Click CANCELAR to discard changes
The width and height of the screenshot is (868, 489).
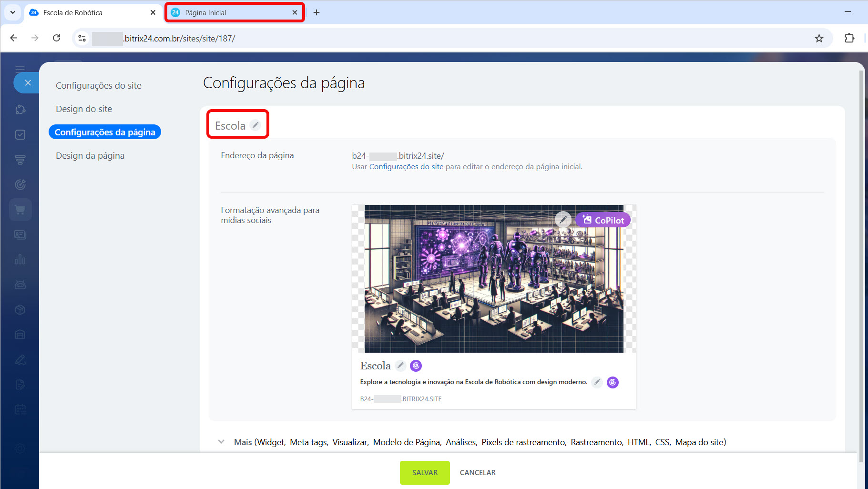click(477, 472)
